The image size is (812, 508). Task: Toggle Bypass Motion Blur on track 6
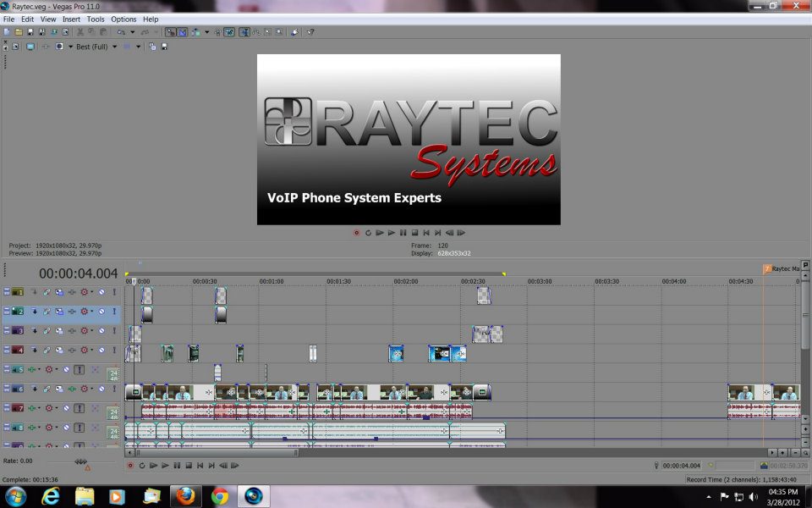click(47, 389)
